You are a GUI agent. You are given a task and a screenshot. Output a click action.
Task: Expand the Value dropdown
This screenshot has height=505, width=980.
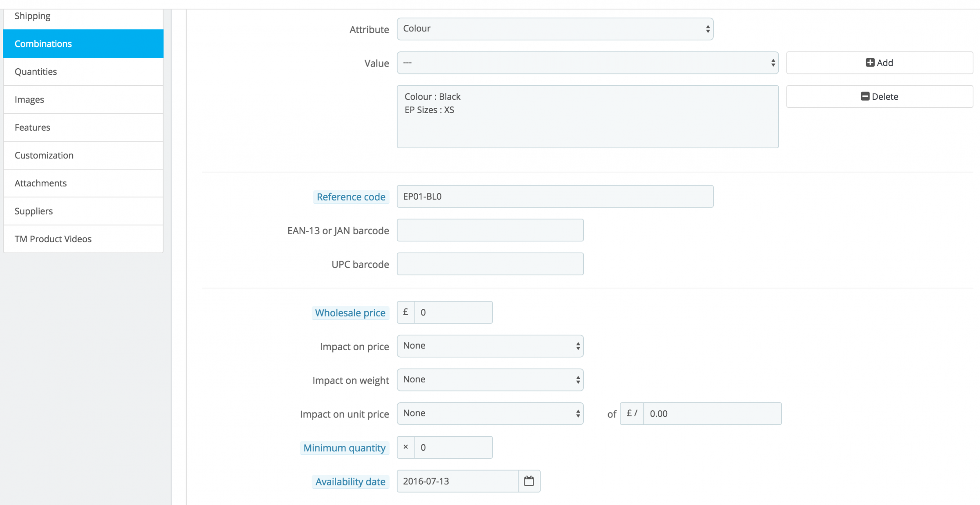[x=588, y=63]
